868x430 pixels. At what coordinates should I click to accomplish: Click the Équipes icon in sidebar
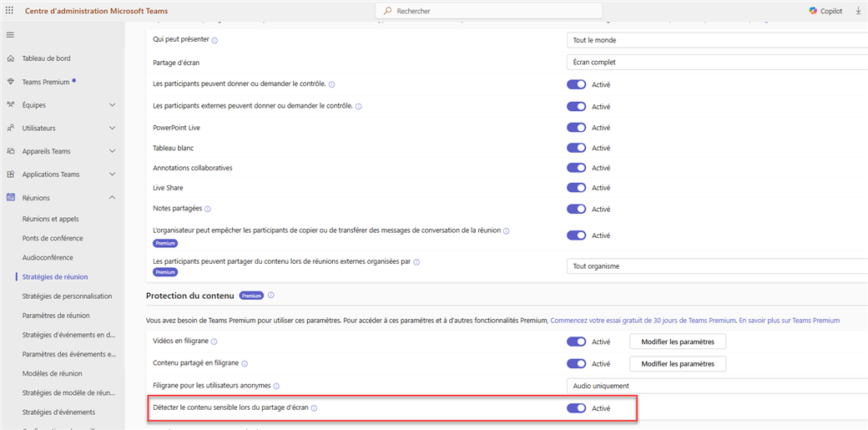pyautogui.click(x=11, y=104)
